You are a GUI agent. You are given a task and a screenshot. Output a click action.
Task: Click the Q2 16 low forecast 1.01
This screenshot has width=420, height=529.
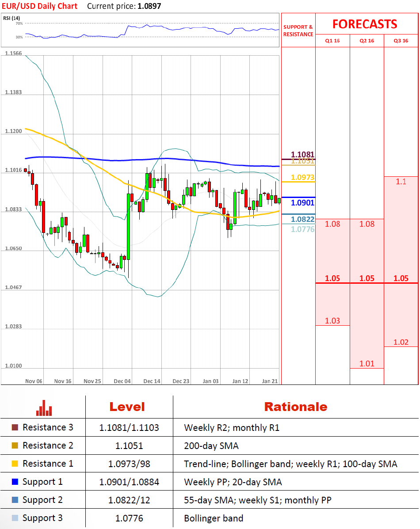tap(367, 364)
